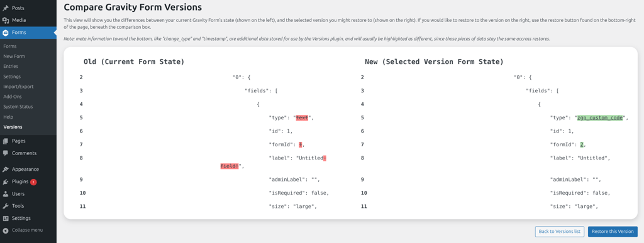Click the Tools wrench icon

tap(5, 206)
